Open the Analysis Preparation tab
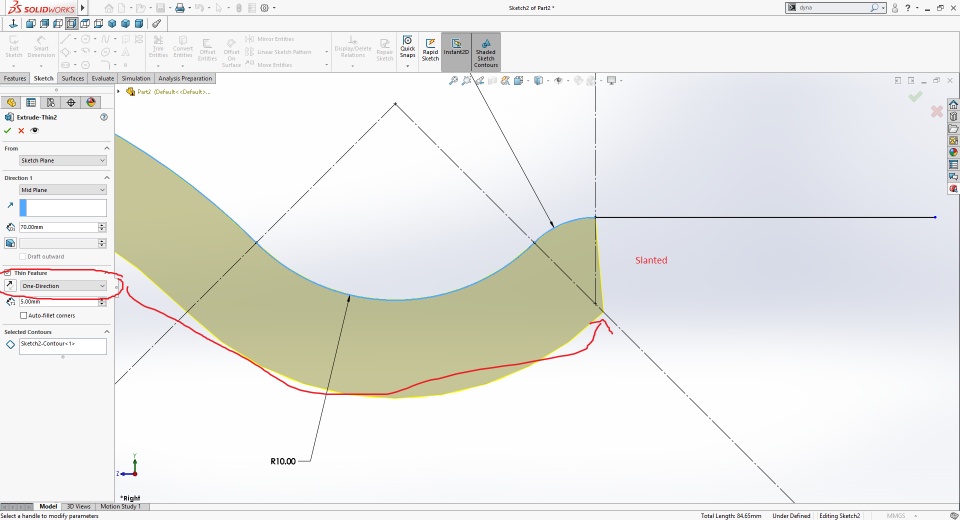Image resolution: width=960 pixels, height=520 pixels. pos(185,78)
